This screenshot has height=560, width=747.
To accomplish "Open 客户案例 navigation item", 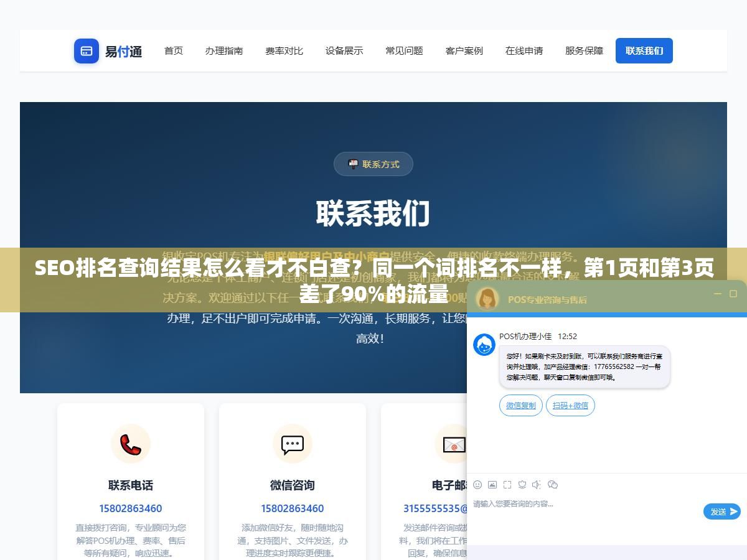I will [464, 51].
